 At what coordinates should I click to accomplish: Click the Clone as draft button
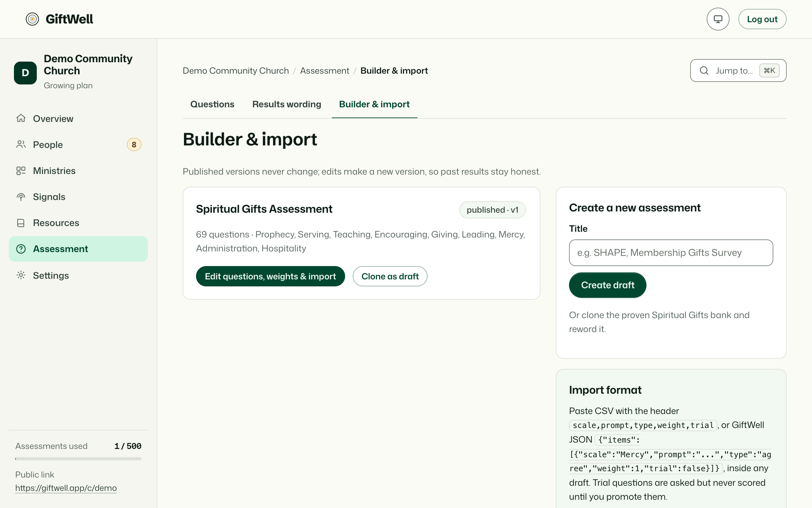390,276
